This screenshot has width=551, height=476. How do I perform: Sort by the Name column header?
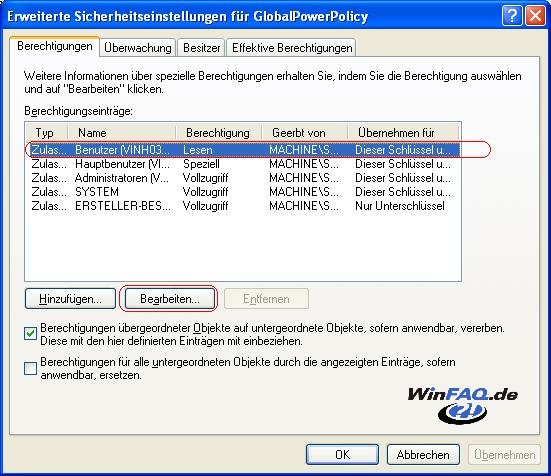pos(122,133)
